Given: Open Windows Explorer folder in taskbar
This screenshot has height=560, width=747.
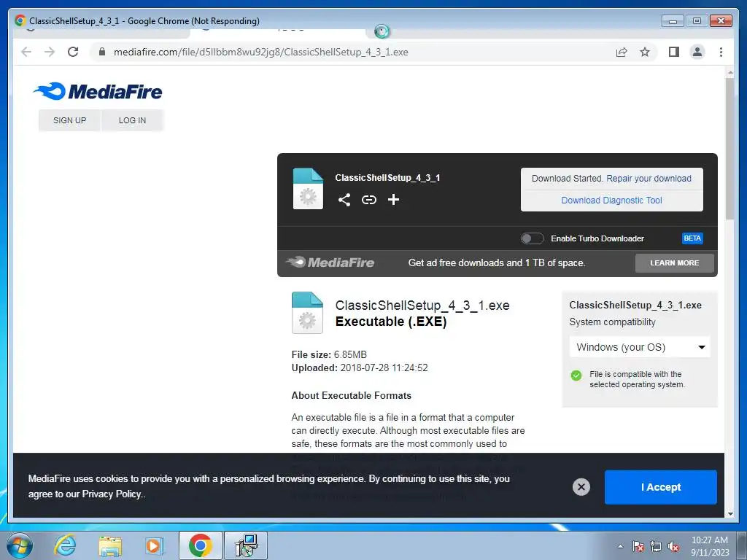Looking at the screenshot, I should pos(110,545).
